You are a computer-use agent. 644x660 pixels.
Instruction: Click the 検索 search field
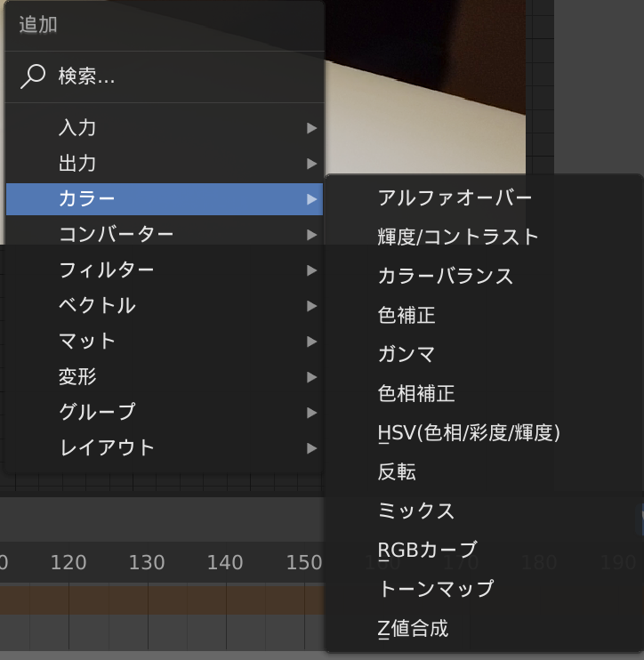coord(165,76)
